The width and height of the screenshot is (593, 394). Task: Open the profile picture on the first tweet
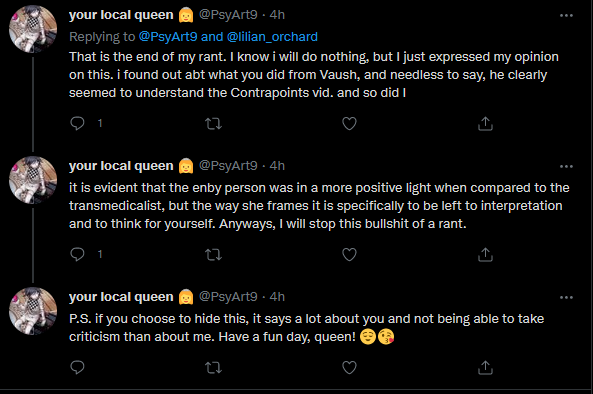[x=33, y=29]
